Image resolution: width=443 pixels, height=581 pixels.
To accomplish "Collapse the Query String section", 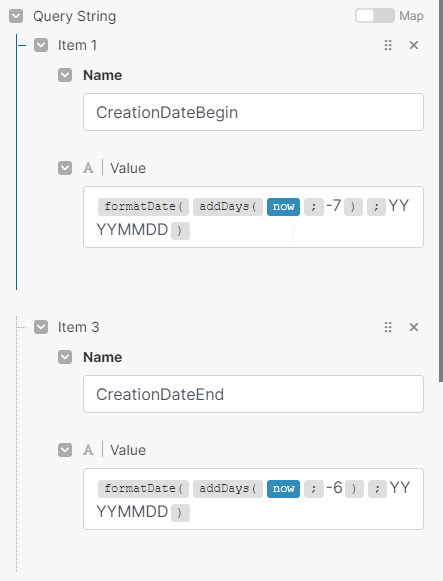I will coord(16,16).
